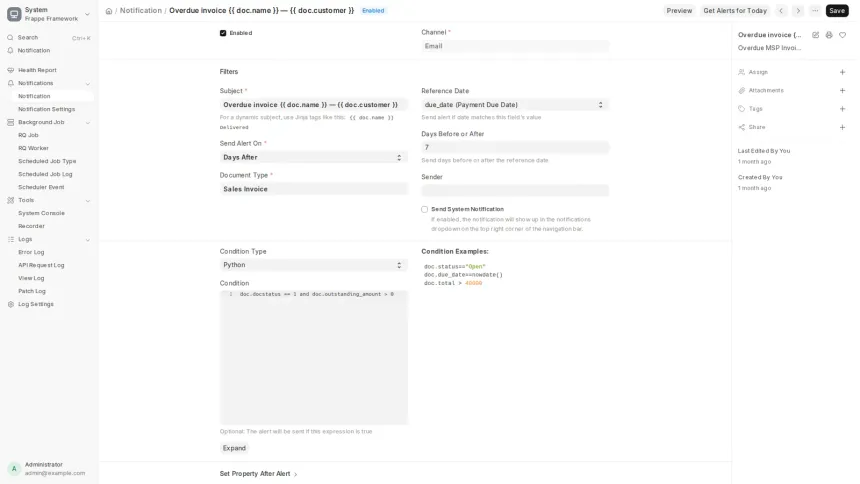Screen dimensions: 860x484
Task: Add assignment with Assign plus icon
Action: click(842, 72)
